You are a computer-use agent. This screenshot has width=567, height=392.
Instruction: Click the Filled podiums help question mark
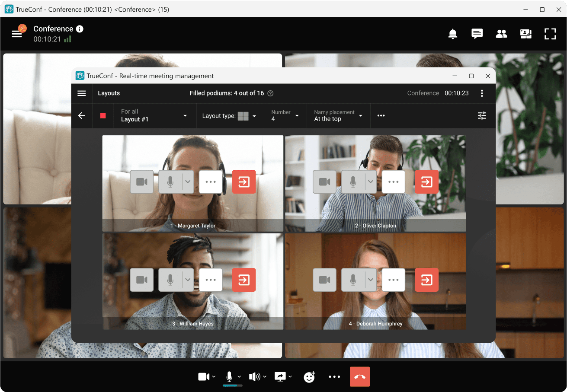click(271, 93)
